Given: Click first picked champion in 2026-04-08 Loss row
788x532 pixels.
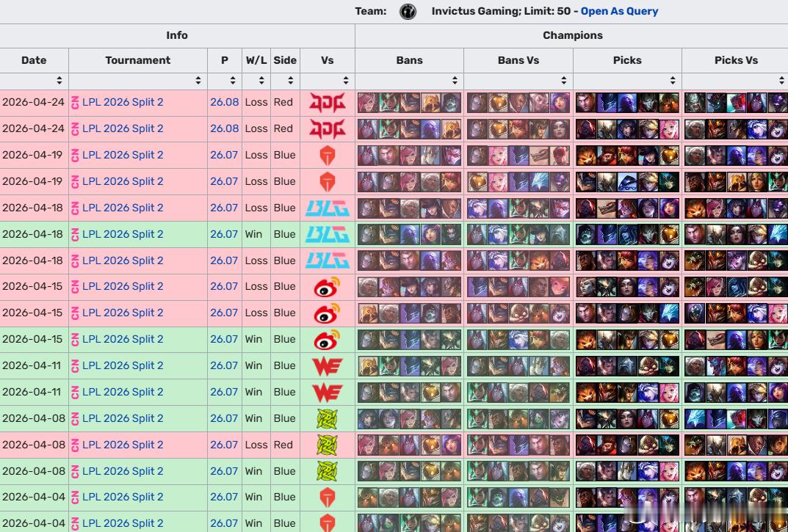Looking at the screenshot, I should point(585,445).
